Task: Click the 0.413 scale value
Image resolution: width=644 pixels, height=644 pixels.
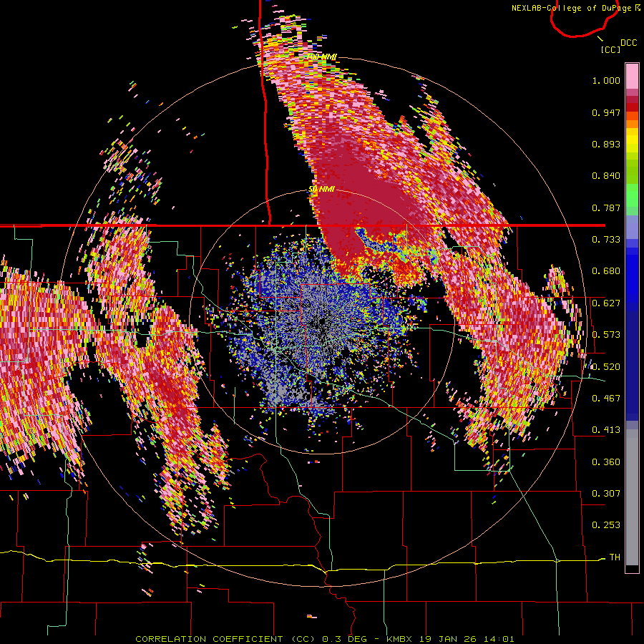Action: [606, 430]
